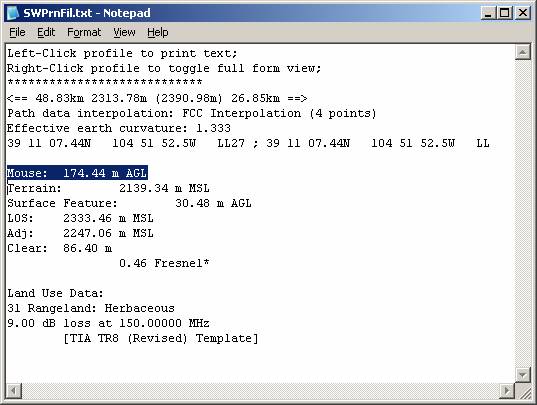Click the vertical scrollbar track
The width and height of the screenshot is (537, 405).
(x=523, y=214)
